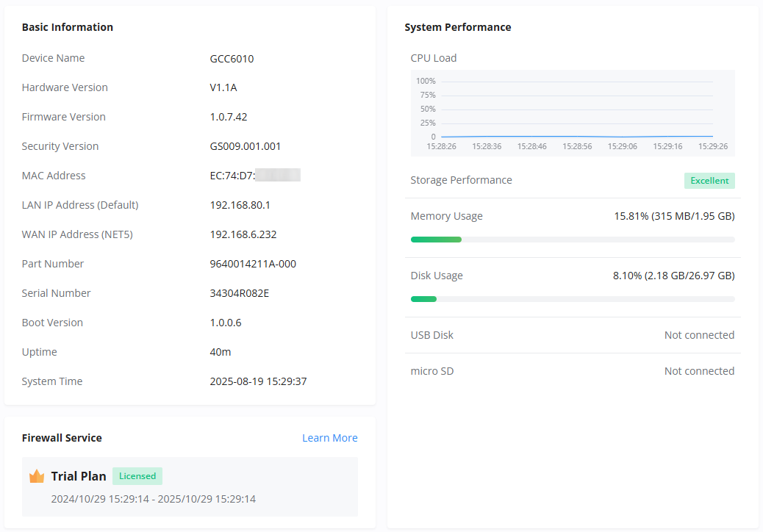Click the part number 9640014211A-000

coord(253,264)
